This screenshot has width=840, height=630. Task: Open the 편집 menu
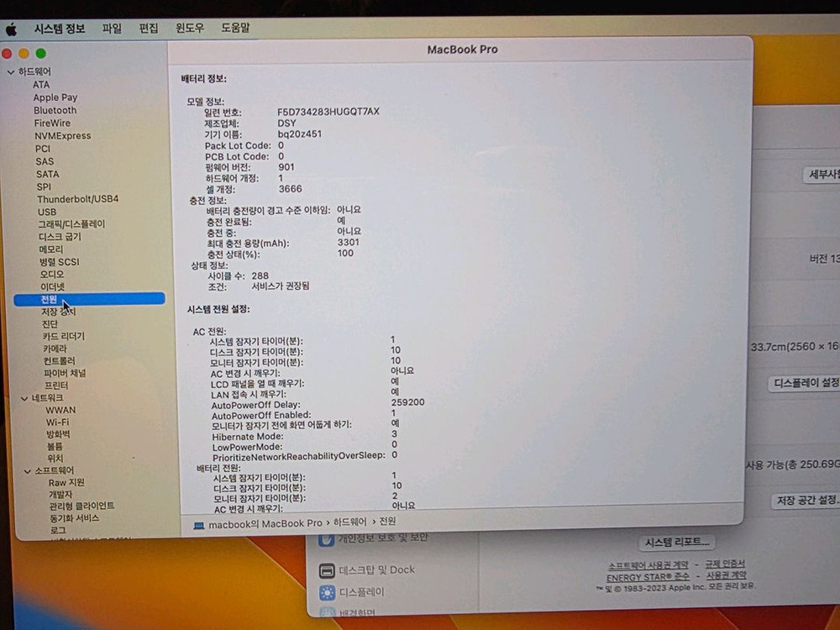[149, 28]
